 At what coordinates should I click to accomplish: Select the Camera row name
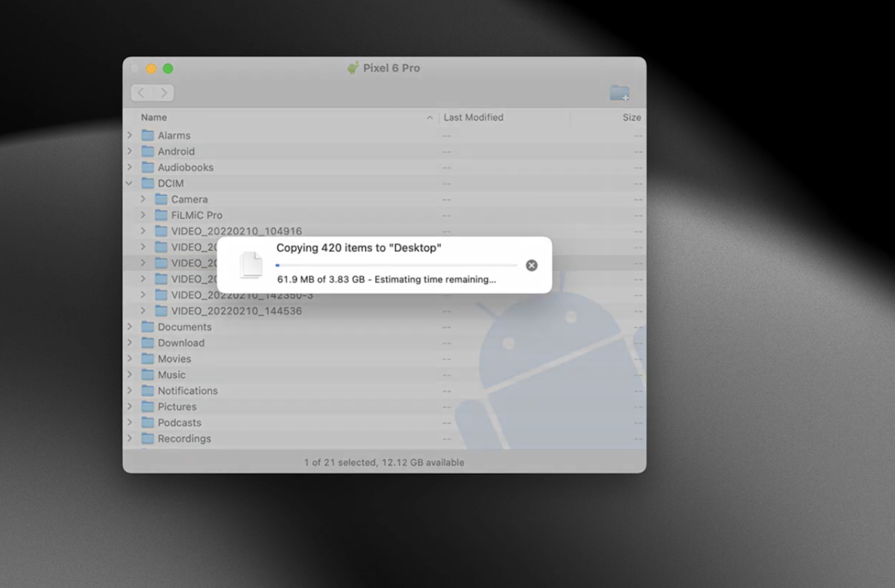[x=189, y=200]
